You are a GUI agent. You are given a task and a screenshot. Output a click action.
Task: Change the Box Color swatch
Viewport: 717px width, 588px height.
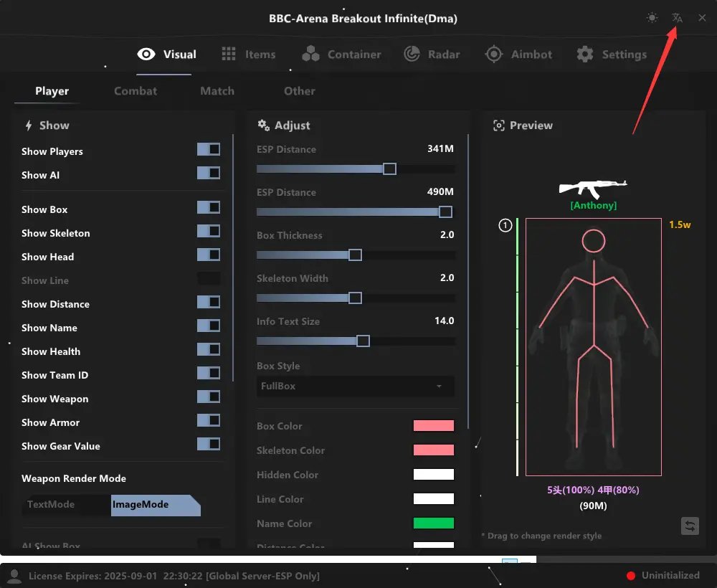point(433,425)
